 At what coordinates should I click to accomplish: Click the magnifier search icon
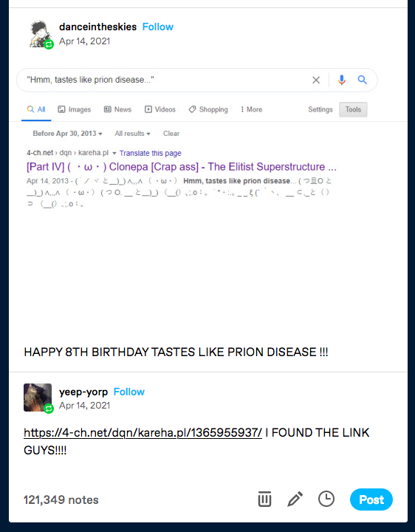pos(363,80)
